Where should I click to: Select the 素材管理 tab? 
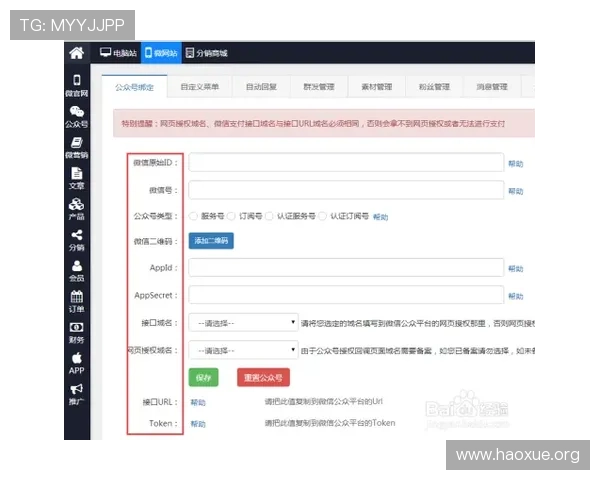coord(377,87)
